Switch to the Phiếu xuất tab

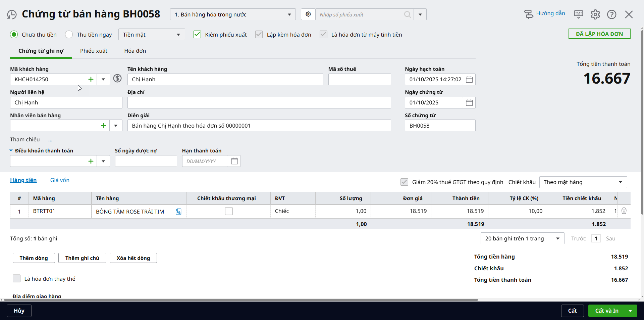coord(94,51)
